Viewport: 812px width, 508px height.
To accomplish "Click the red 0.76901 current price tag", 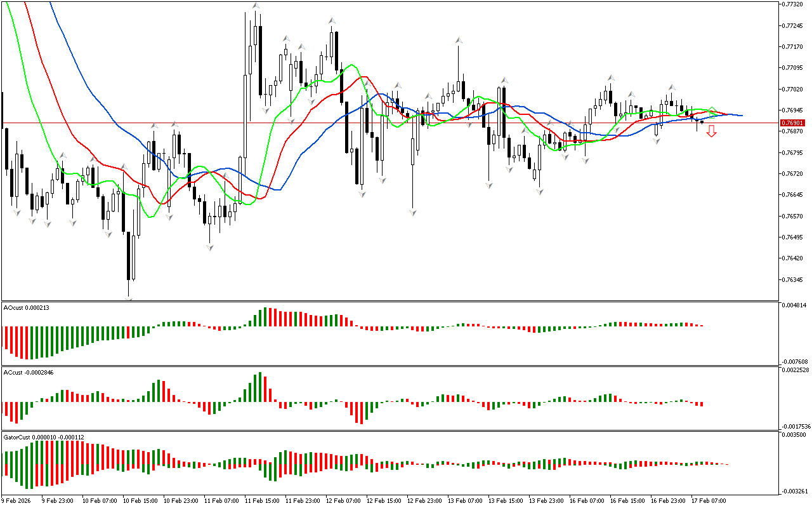I will (x=793, y=123).
